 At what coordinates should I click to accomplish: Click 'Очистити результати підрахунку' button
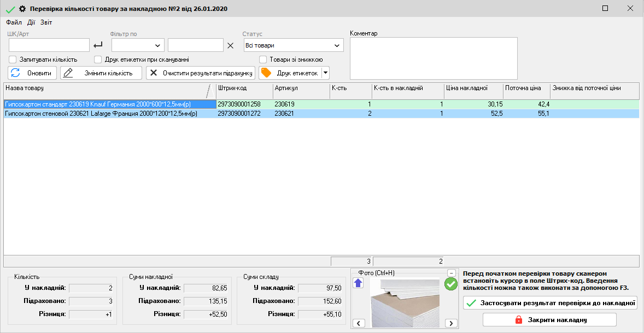(200, 73)
